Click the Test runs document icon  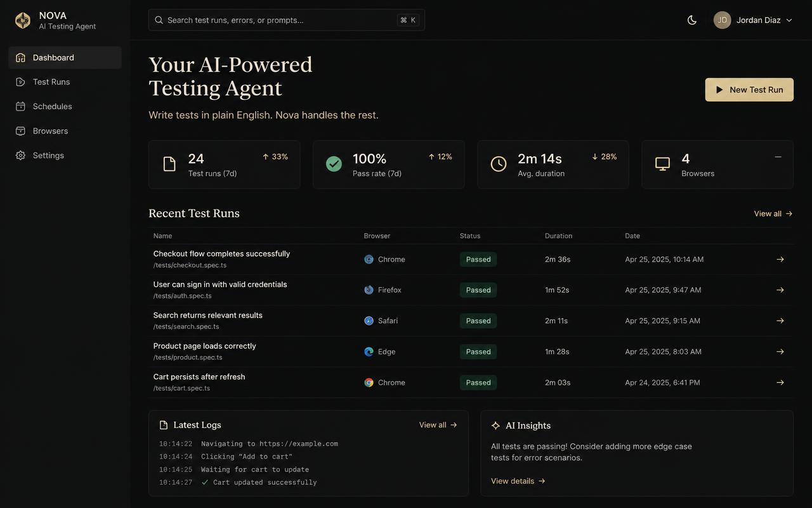169,164
